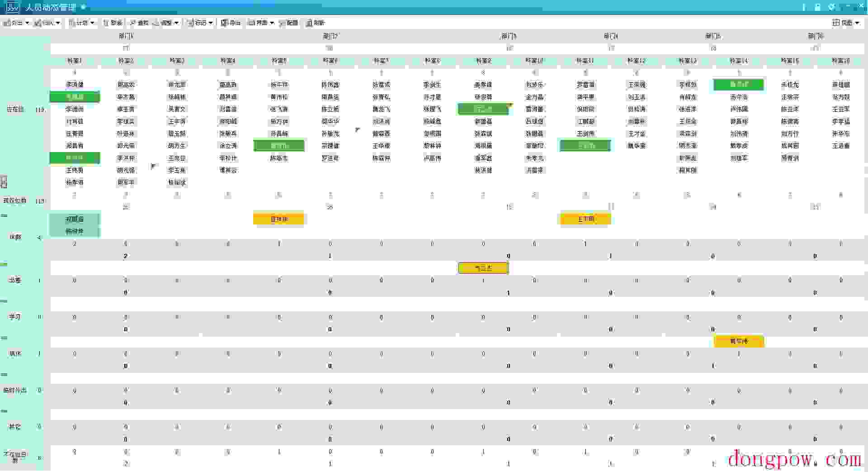This screenshot has height=472, width=868.
Task: Select the 部门1 header
Action: point(126,36)
